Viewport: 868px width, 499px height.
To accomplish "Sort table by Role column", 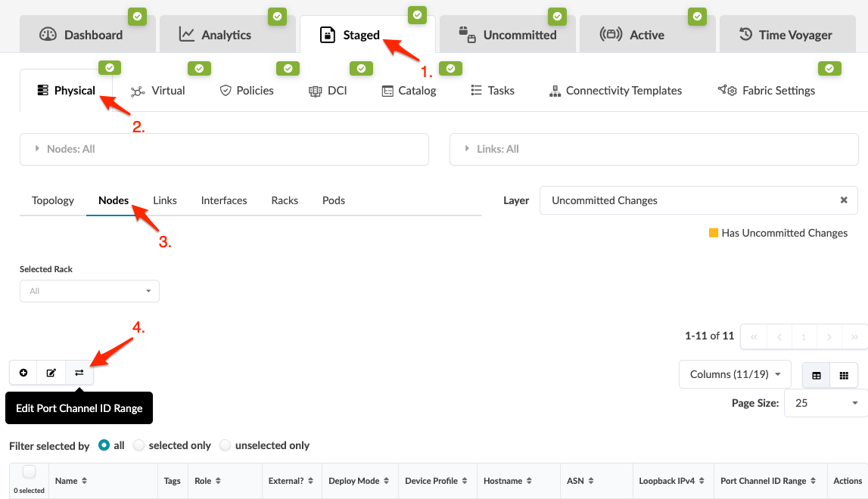I will (208, 481).
